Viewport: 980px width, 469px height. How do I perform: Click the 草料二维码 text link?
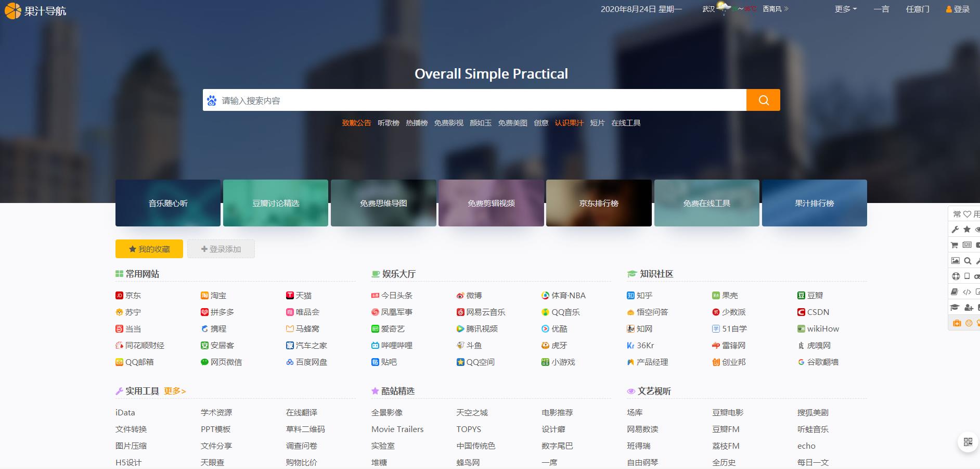[305, 429]
